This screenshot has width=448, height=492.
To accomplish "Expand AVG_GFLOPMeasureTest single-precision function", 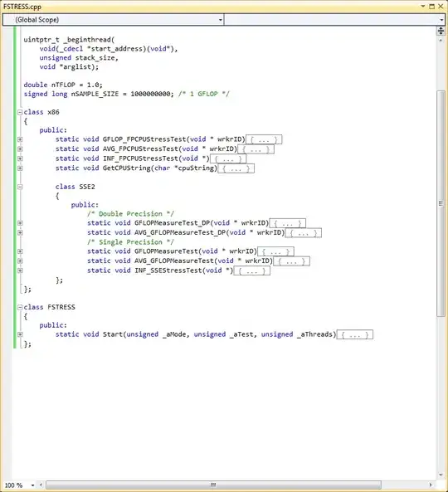I will pos(20,261).
